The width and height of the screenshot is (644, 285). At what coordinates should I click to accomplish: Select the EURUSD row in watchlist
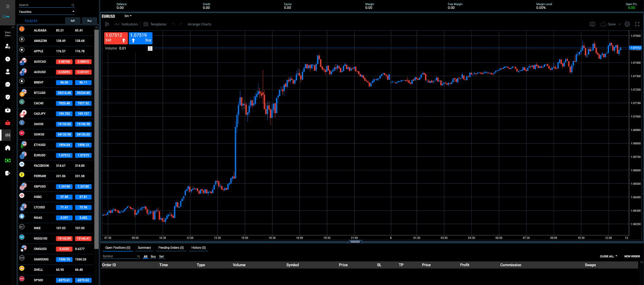(56, 155)
